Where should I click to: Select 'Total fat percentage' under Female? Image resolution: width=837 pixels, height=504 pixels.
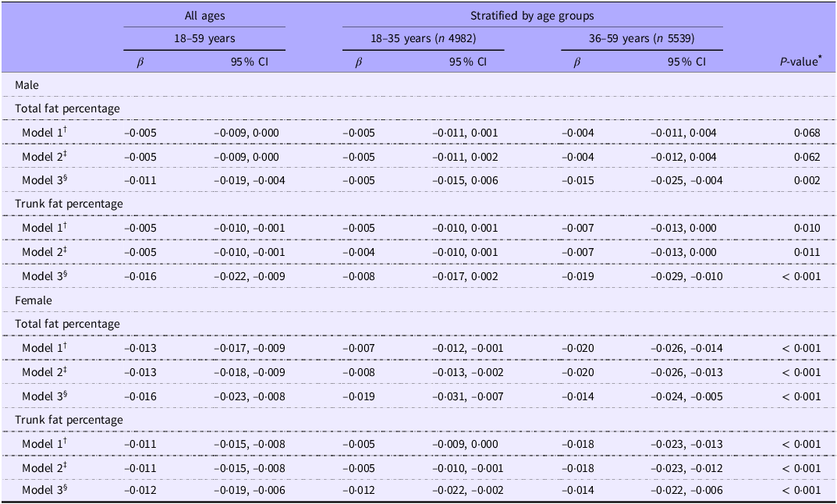(x=67, y=324)
